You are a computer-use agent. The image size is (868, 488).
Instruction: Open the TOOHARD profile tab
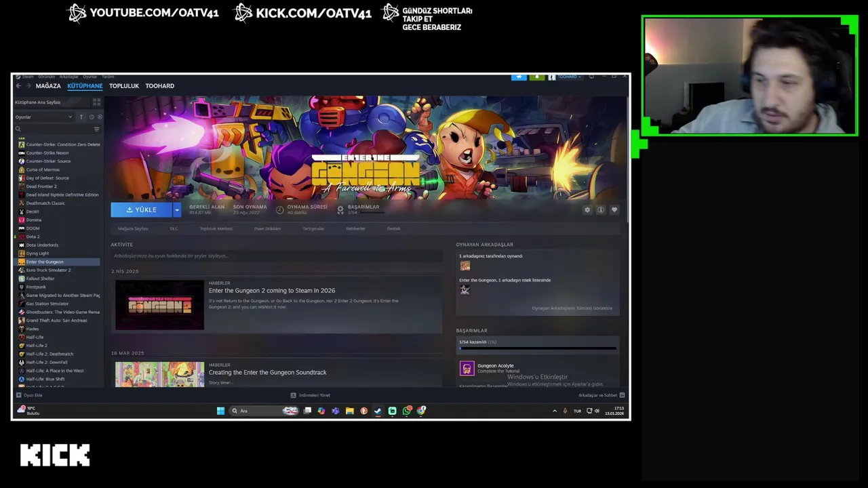point(160,86)
